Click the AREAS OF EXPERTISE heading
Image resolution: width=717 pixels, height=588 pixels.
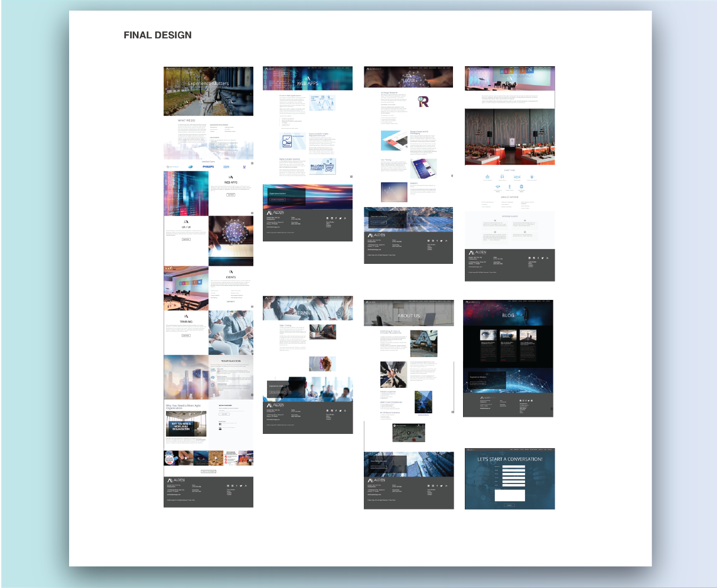click(x=510, y=197)
